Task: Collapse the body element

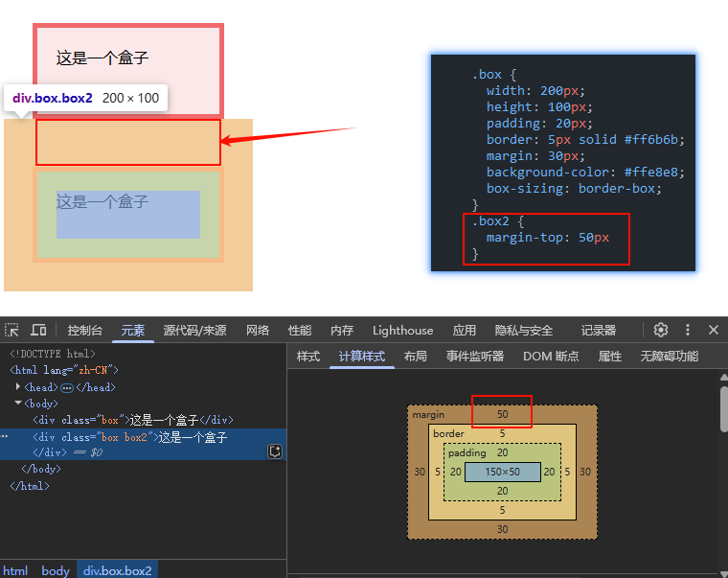Action: point(18,403)
